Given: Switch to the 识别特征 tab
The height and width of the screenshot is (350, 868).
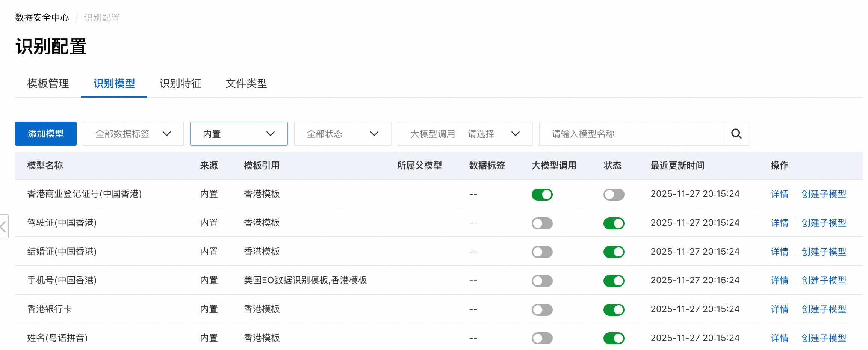Looking at the screenshot, I should click(x=180, y=83).
